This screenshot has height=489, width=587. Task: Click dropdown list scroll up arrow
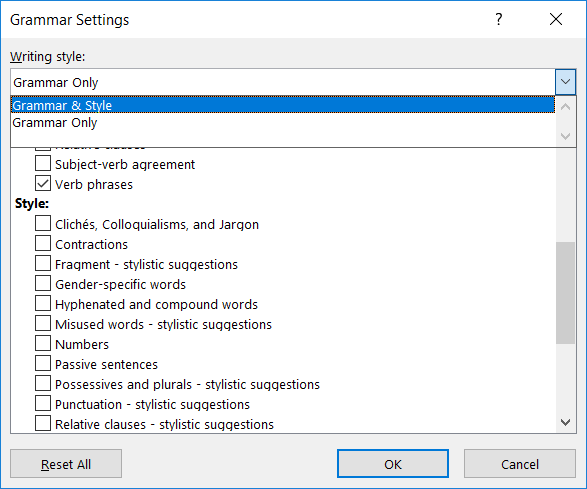tap(565, 107)
